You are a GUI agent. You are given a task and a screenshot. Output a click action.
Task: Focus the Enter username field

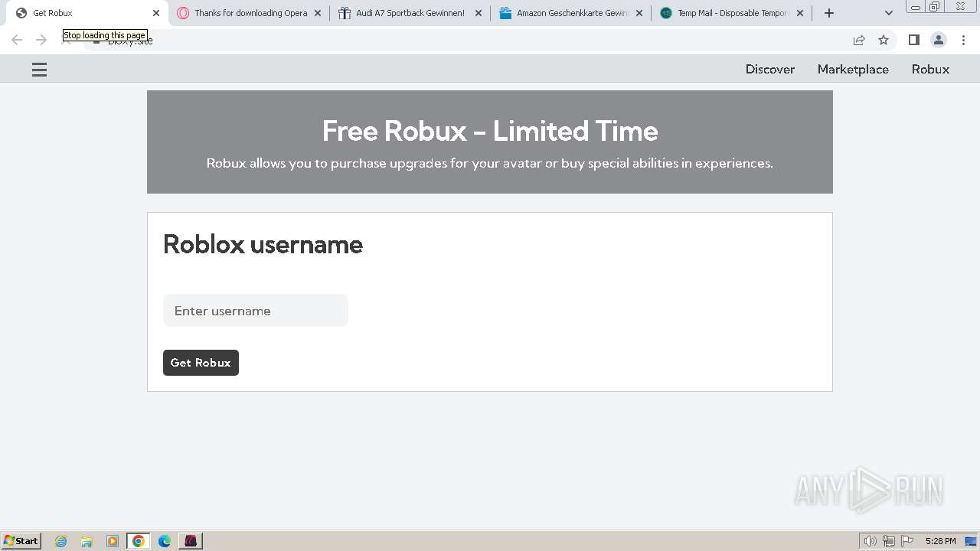256,311
